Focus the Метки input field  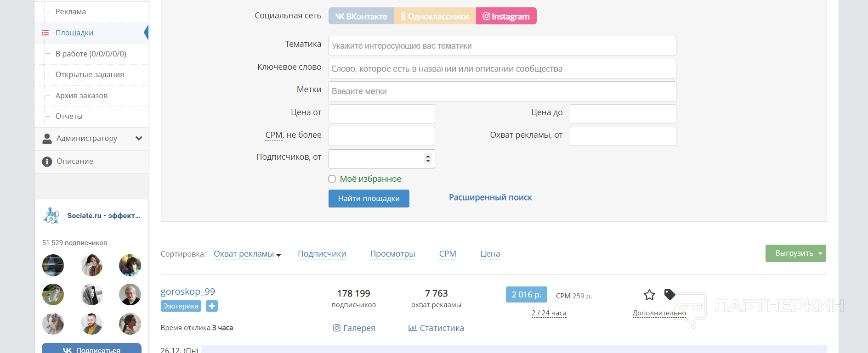(x=502, y=91)
